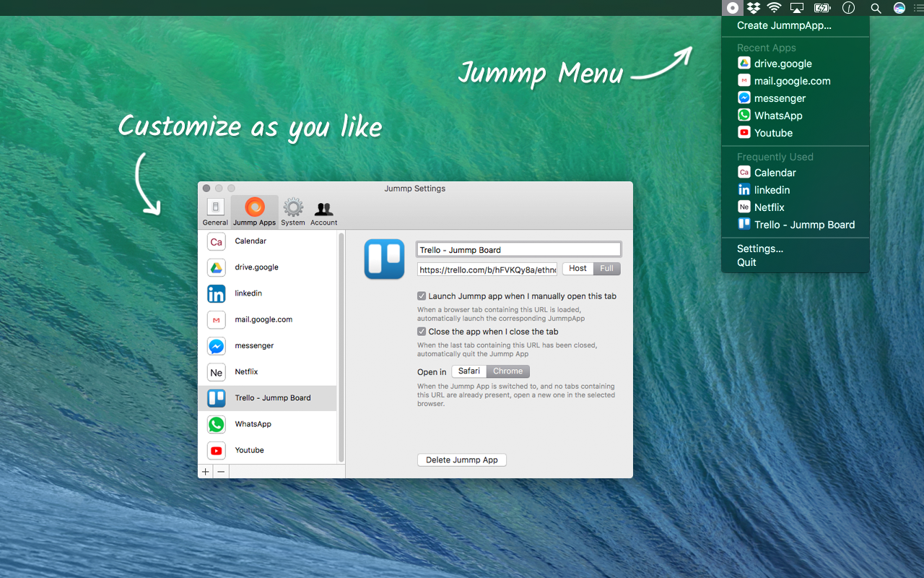Select Full URL matching option
Viewport: 924px width, 578px height.
pos(607,269)
